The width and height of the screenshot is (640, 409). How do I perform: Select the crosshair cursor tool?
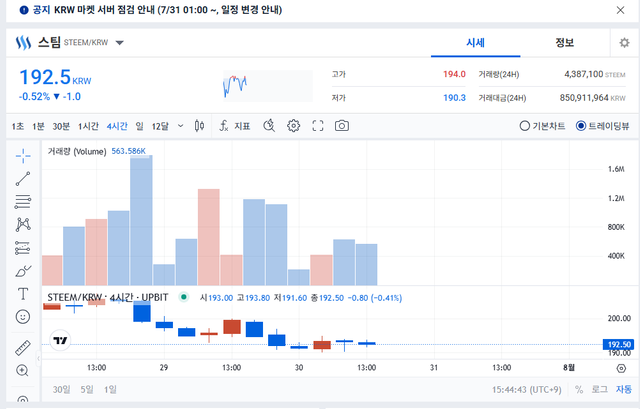[23, 156]
